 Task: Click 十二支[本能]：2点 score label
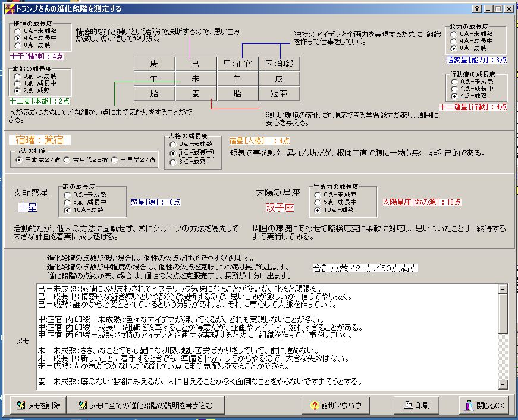tap(40, 101)
